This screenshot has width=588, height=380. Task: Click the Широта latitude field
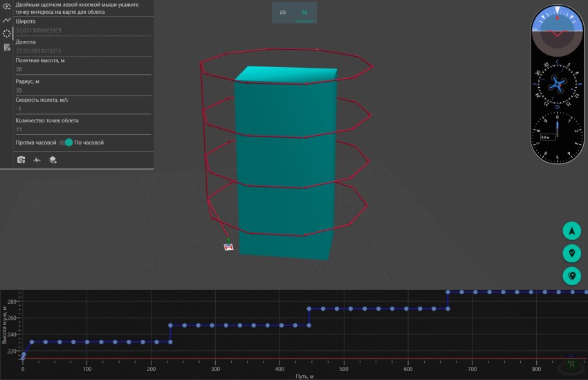tap(83, 30)
